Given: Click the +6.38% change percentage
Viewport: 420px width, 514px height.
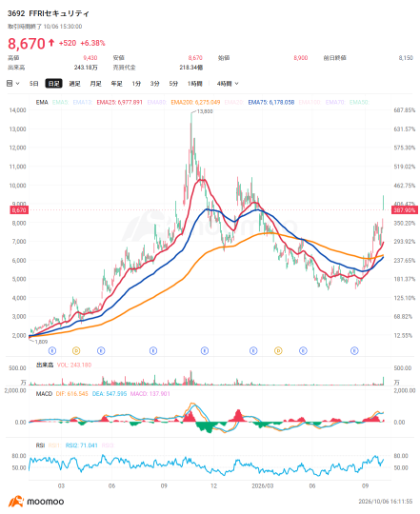Looking at the screenshot, I should (x=92, y=43).
